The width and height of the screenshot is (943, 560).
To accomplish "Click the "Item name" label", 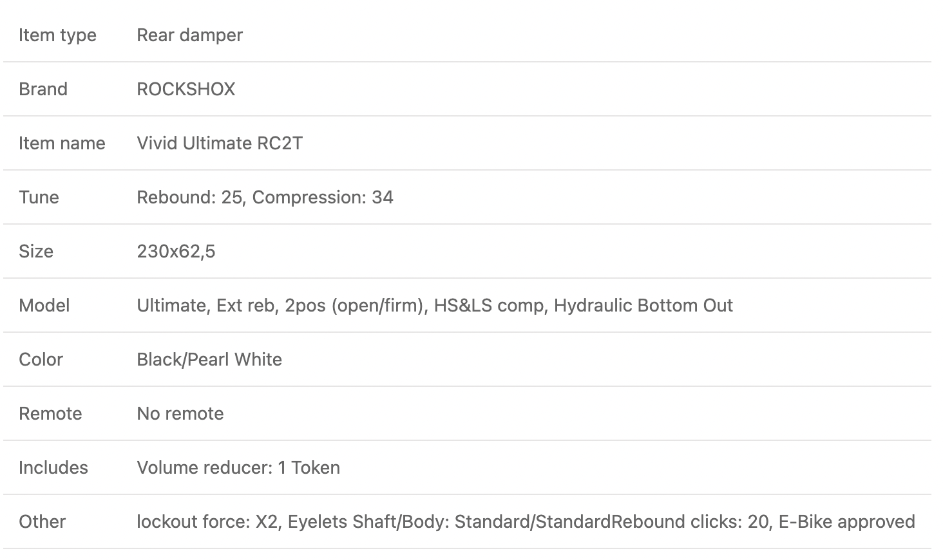I will click(x=62, y=143).
